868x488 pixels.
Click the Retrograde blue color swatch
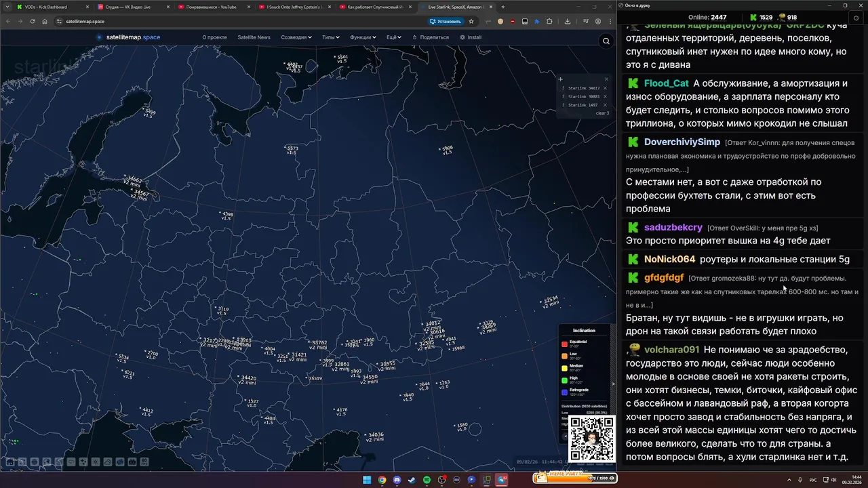pos(564,392)
